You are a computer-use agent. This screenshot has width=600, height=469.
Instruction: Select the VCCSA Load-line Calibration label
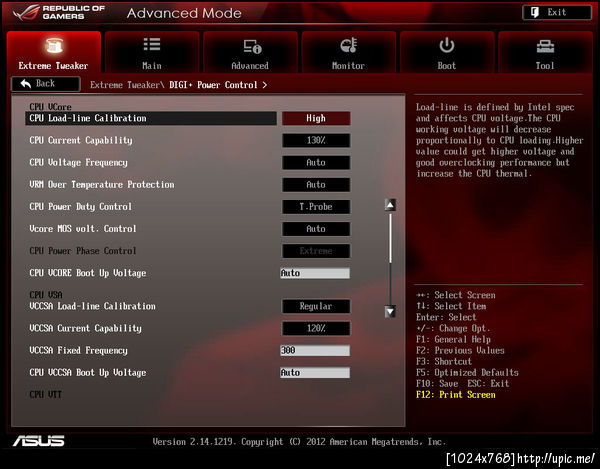92,306
